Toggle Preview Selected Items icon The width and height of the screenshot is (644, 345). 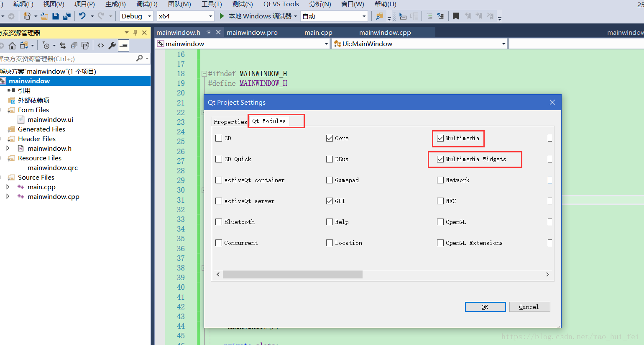(x=124, y=45)
